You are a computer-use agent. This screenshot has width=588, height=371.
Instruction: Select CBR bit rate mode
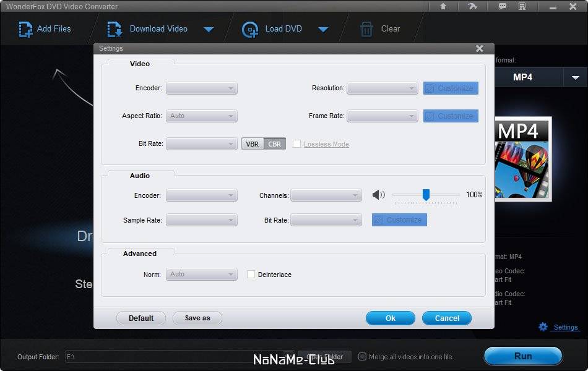click(274, 144)
